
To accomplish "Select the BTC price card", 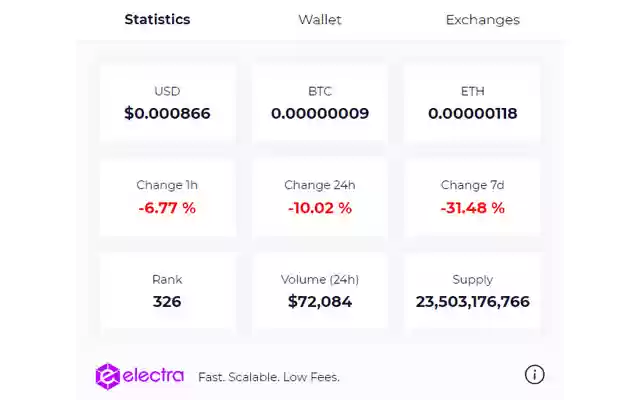I will [320, 103].
